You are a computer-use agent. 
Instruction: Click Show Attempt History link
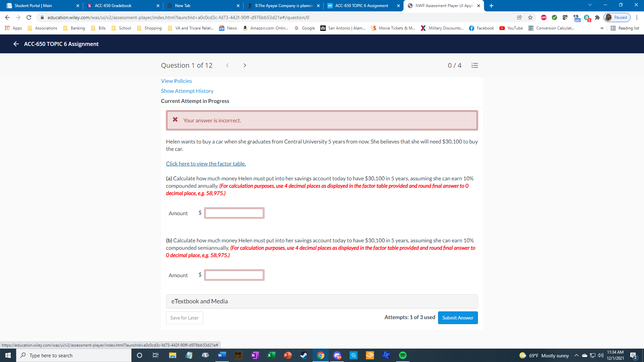click(x=187, y=91)
